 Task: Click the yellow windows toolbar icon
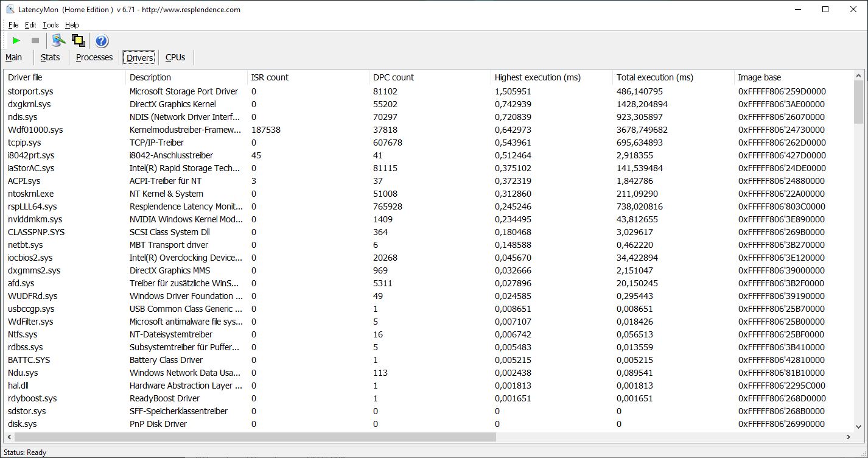point(78,41)
